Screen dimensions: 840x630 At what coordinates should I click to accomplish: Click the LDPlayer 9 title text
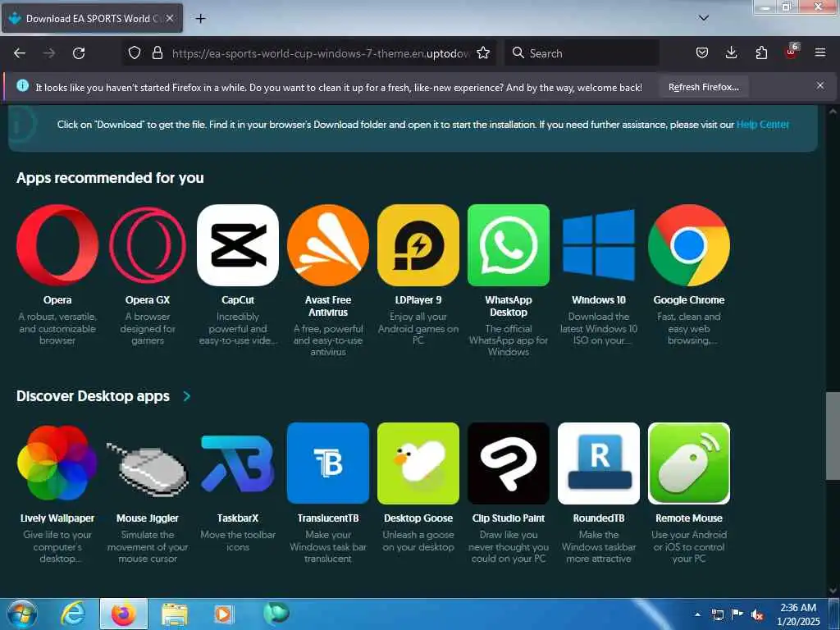[x=418, y=300]
